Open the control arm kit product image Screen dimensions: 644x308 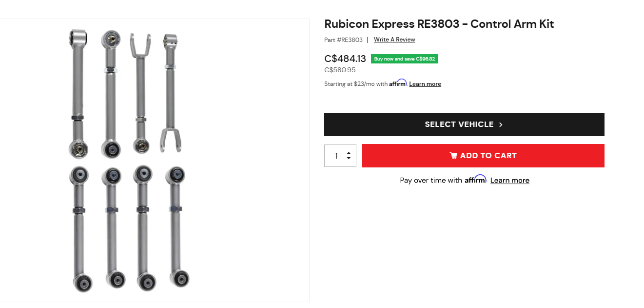click(x=129, y=160)
